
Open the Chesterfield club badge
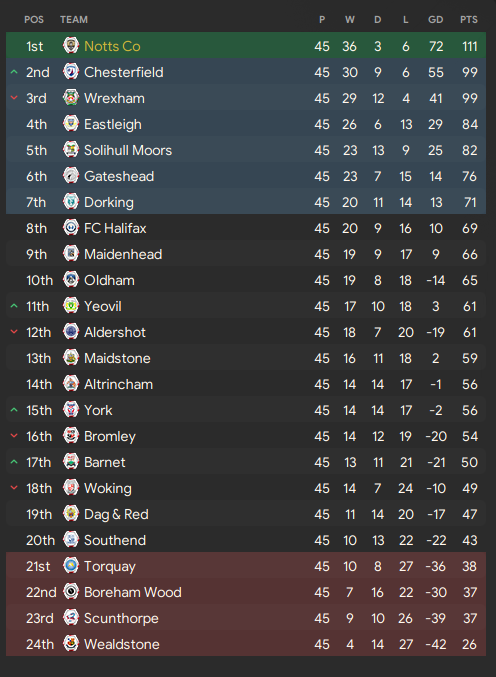[x=71, y=72]
